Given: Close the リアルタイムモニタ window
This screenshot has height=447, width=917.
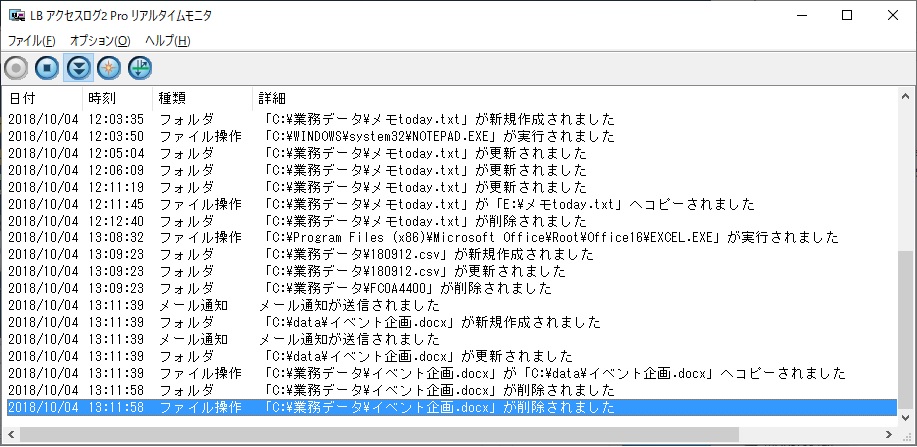Looking at the screenshot, I should pyautogui.click(x=892, y=16).
